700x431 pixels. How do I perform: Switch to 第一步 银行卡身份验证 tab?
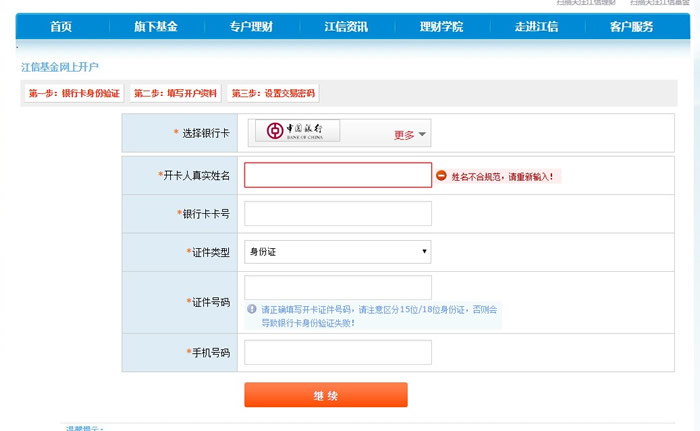(x=74, y=93)
